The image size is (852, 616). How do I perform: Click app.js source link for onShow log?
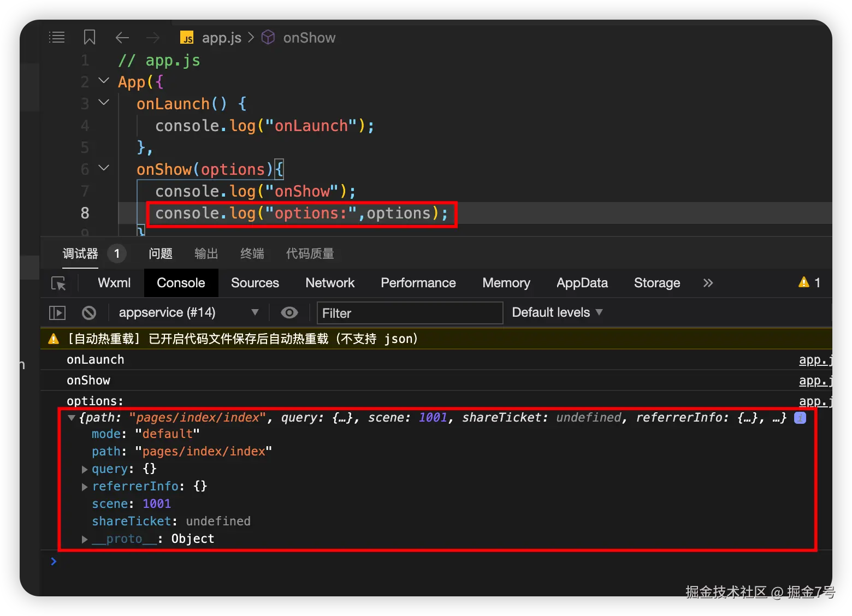(x=815, y=381)
